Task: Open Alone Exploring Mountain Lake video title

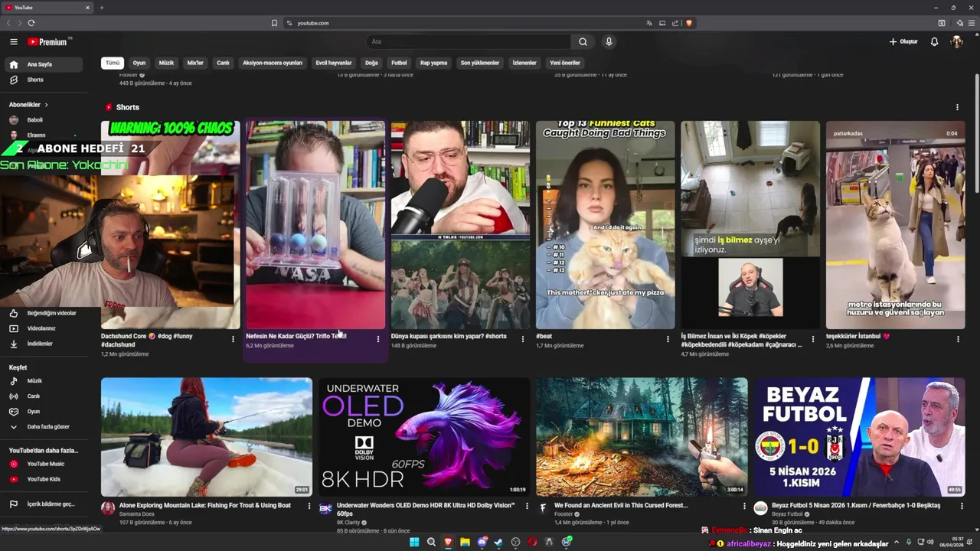Action: (x=205, y=505)
